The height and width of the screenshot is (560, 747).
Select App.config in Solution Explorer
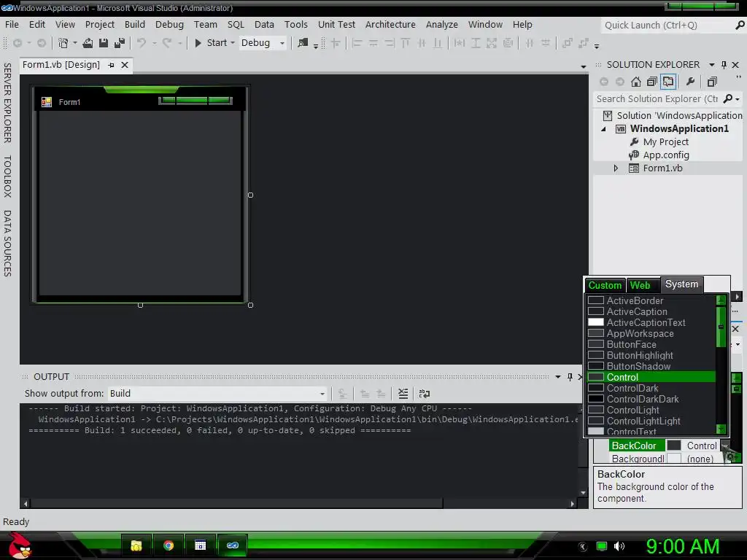pos(666,155)
